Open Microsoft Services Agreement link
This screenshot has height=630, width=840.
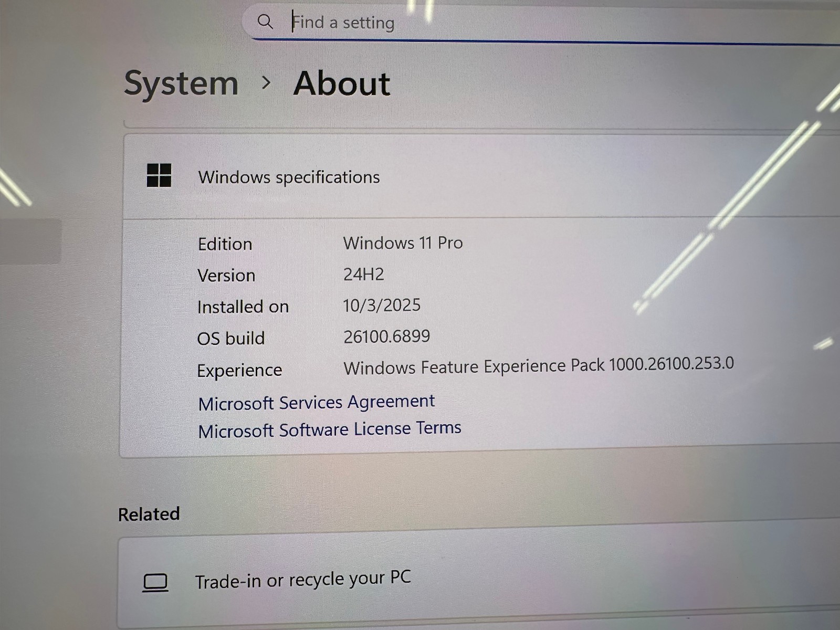coord(317,402)
